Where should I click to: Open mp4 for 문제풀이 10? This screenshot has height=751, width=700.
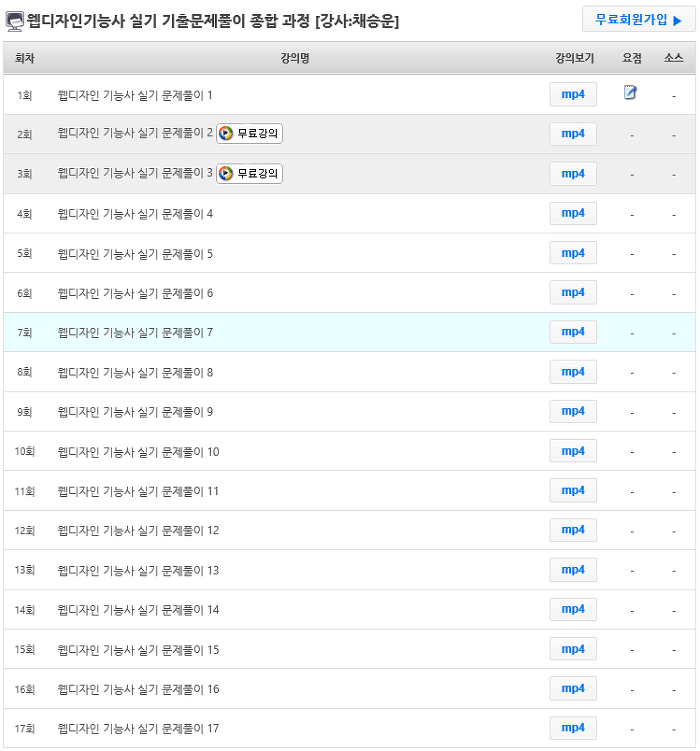pos(573,451)
